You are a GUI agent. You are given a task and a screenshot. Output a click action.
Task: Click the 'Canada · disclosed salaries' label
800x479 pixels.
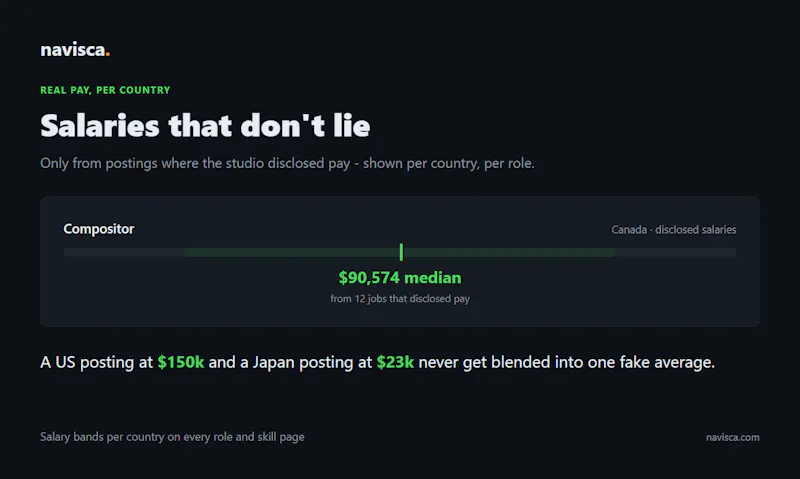point(673,230)
